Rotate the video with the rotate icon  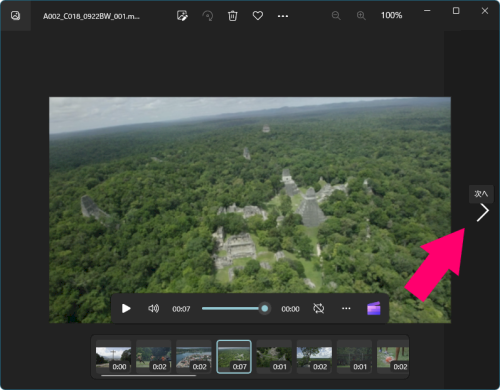(x=208, y=16)
